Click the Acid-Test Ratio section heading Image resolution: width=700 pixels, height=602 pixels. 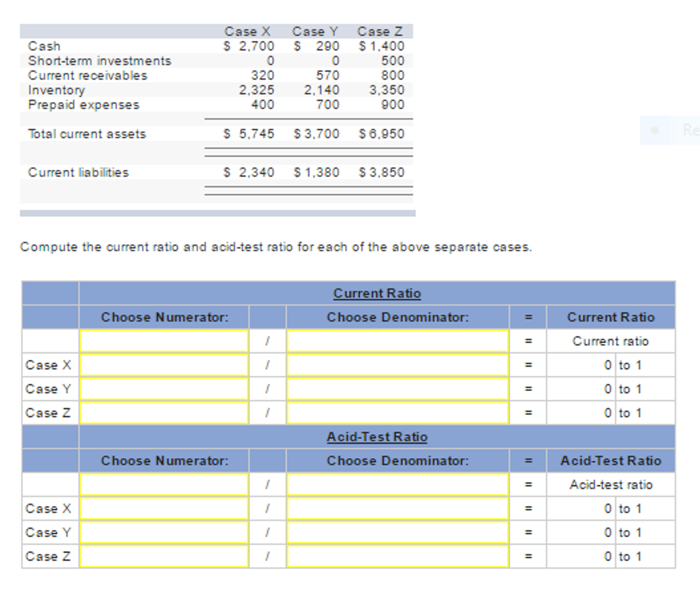coord(377,437)
